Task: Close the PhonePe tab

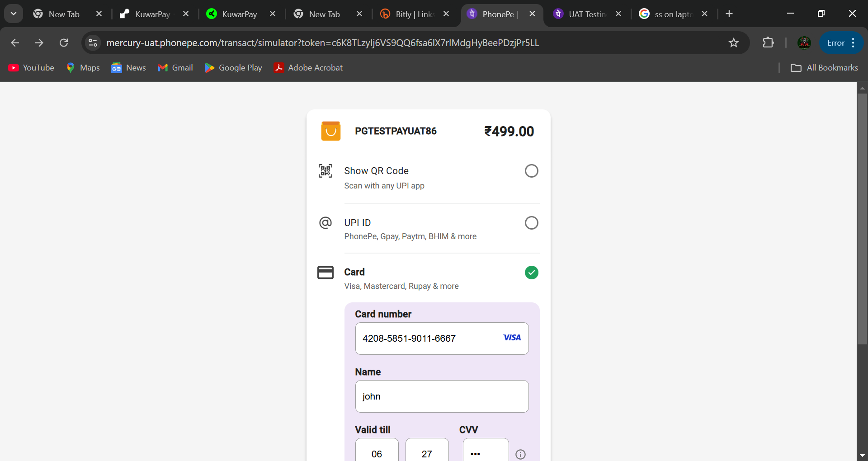Action: click(532, 14)
